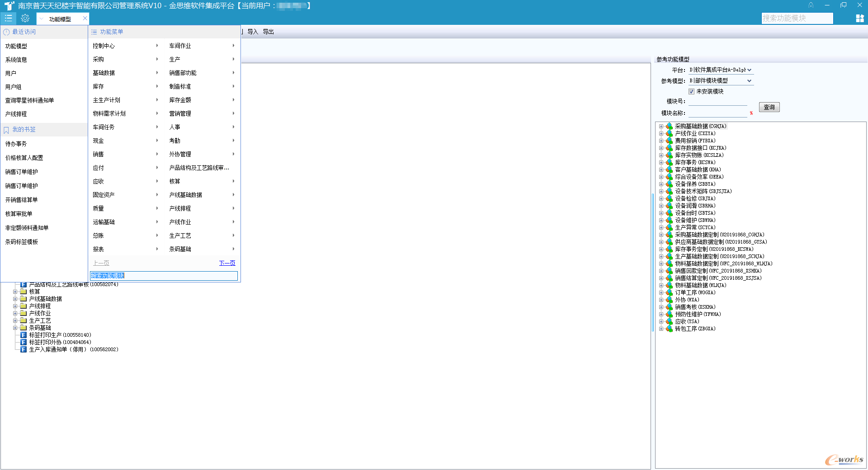Click the notification bell icon in title bar

tap(811, 5)
